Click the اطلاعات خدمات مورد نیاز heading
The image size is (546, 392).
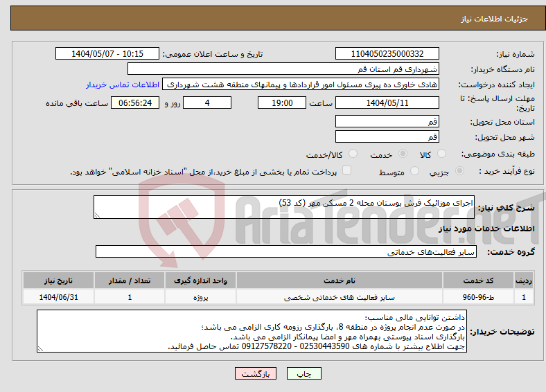coord(486,229)
